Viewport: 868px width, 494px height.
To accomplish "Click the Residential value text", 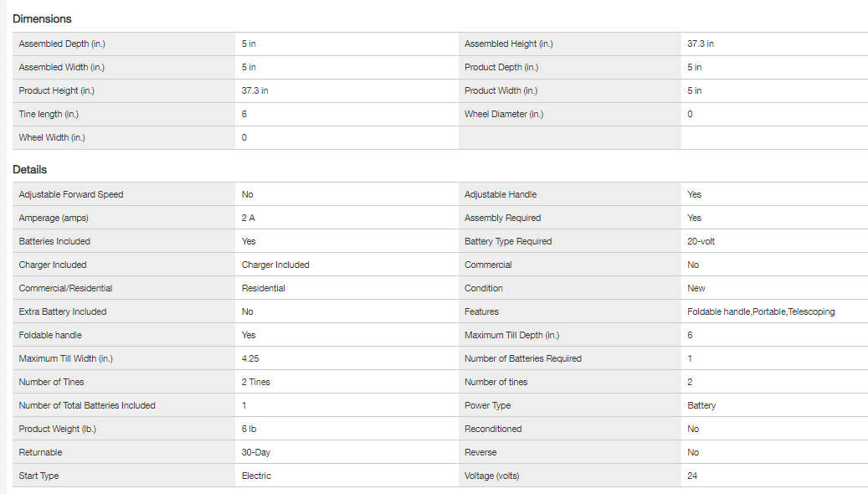I will pos(263,288).
